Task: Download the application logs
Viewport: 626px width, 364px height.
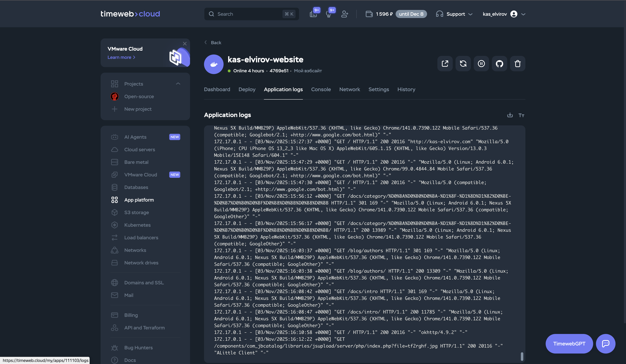Action: tap(510, 115)
